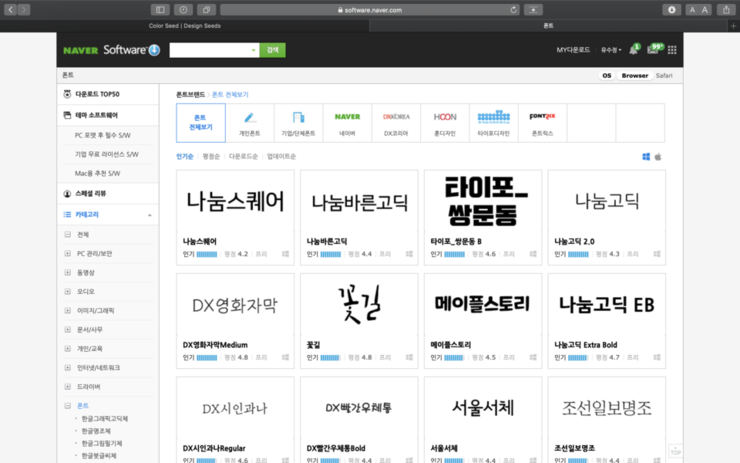Open the 한글그래픽고딕체 subcategory

click(105, 419)
